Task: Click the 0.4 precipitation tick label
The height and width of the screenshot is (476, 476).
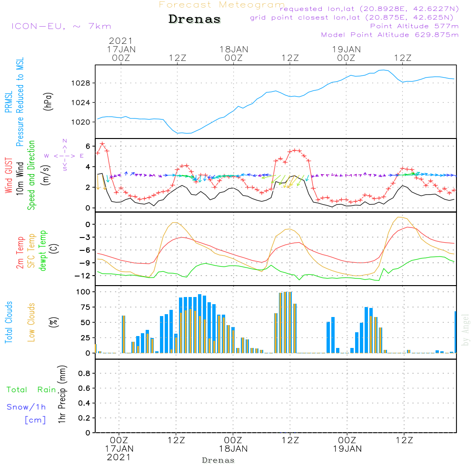Action: coord(84,403)
